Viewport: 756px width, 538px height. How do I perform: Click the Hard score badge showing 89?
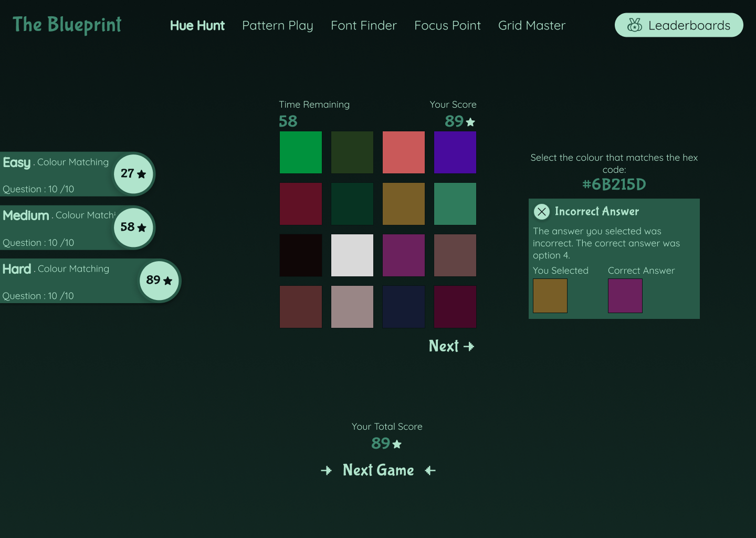tap(159, 281)
